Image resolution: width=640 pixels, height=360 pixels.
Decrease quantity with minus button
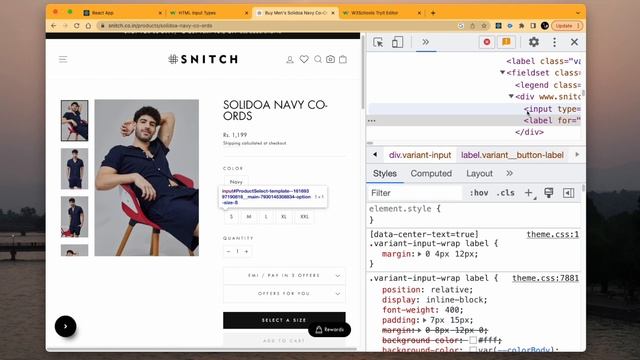(228, 251)
